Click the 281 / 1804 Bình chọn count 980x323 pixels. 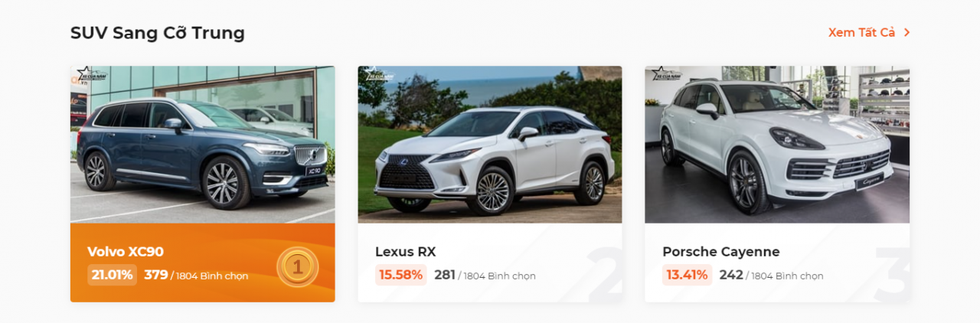(x=485, y=276)
